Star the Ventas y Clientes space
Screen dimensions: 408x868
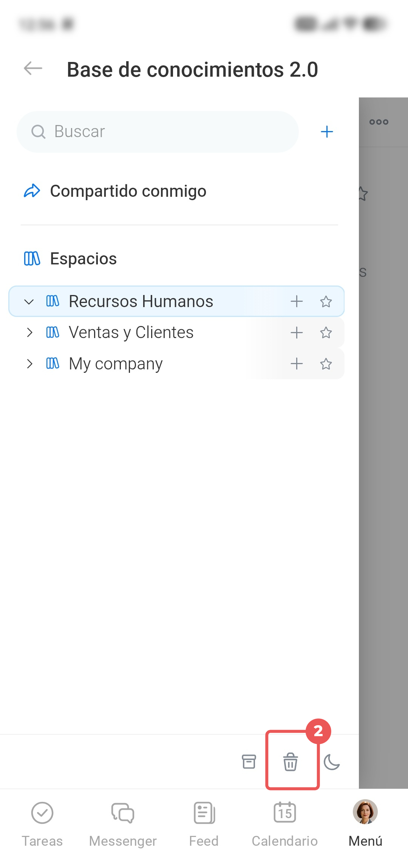point(326,332)
